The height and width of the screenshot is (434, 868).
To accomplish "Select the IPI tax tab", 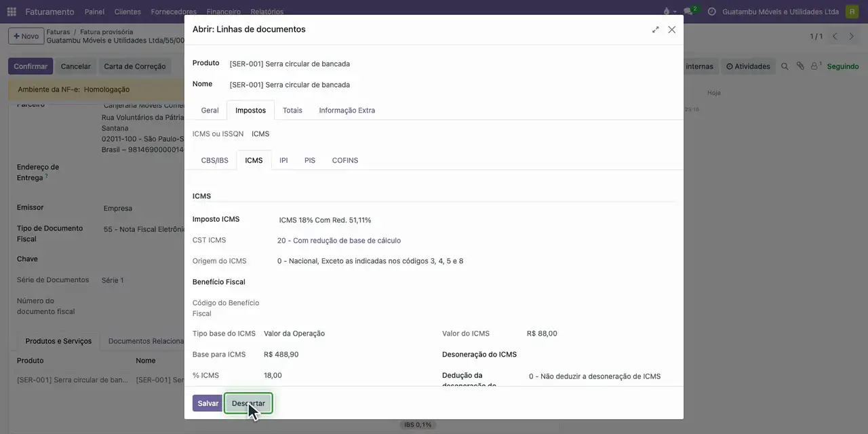I will coord(283,161).
